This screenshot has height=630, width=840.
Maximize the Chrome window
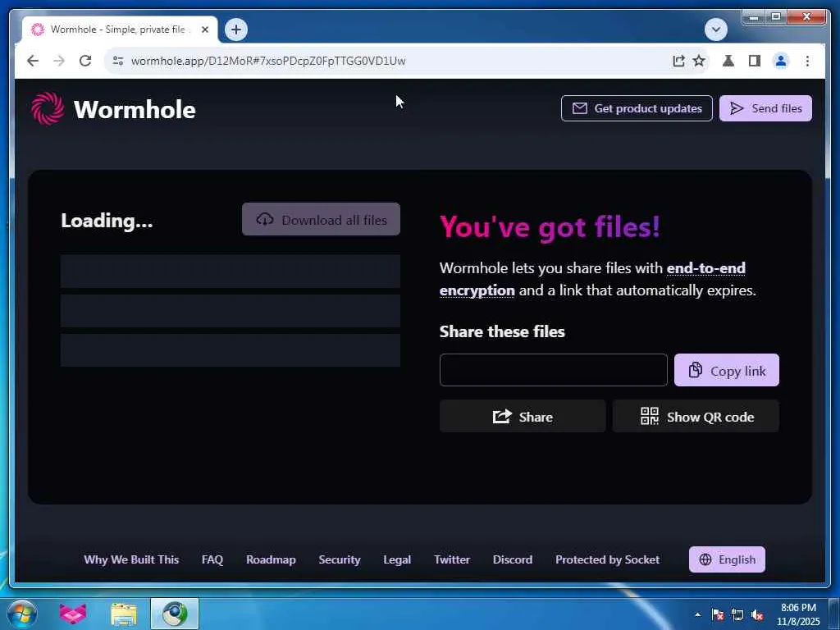point(776,17)
